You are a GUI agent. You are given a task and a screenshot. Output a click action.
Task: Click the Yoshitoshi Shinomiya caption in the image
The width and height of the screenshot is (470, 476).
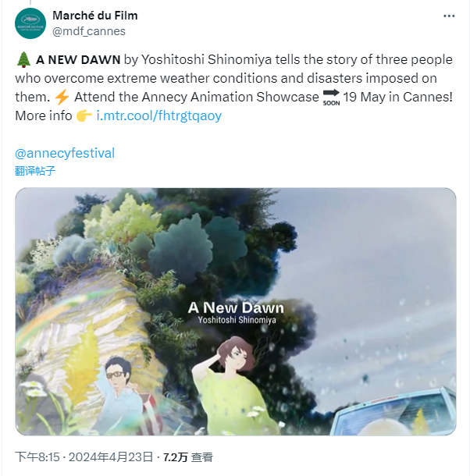(x=237, y=320)
